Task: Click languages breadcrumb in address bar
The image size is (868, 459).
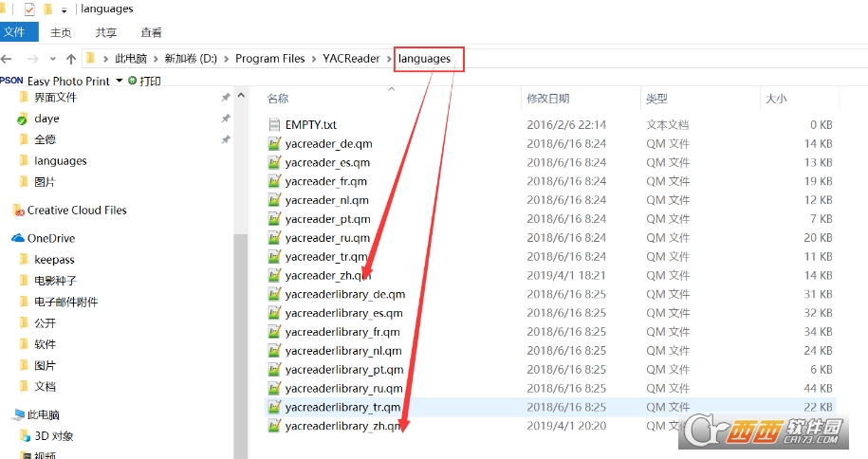Action: [425, 59]
